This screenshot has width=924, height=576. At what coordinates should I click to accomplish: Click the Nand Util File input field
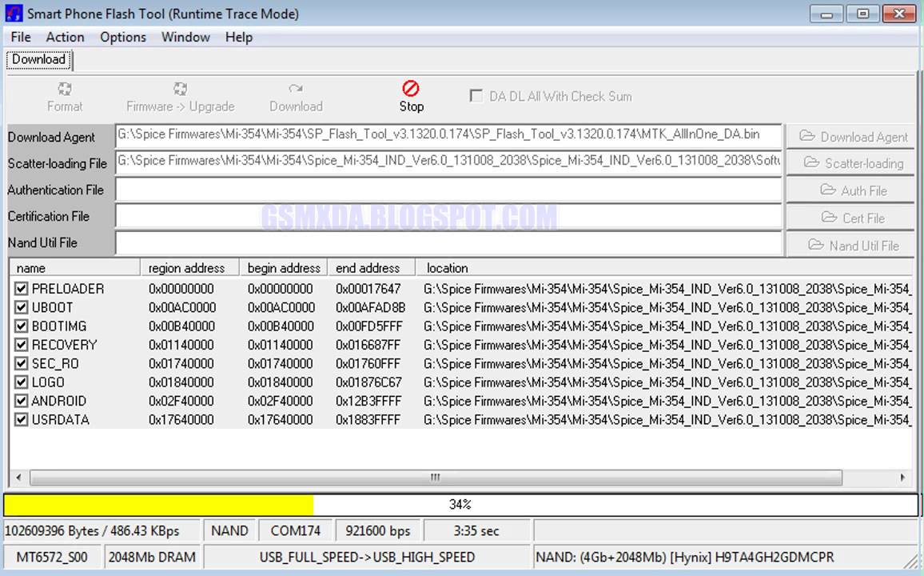448,242
